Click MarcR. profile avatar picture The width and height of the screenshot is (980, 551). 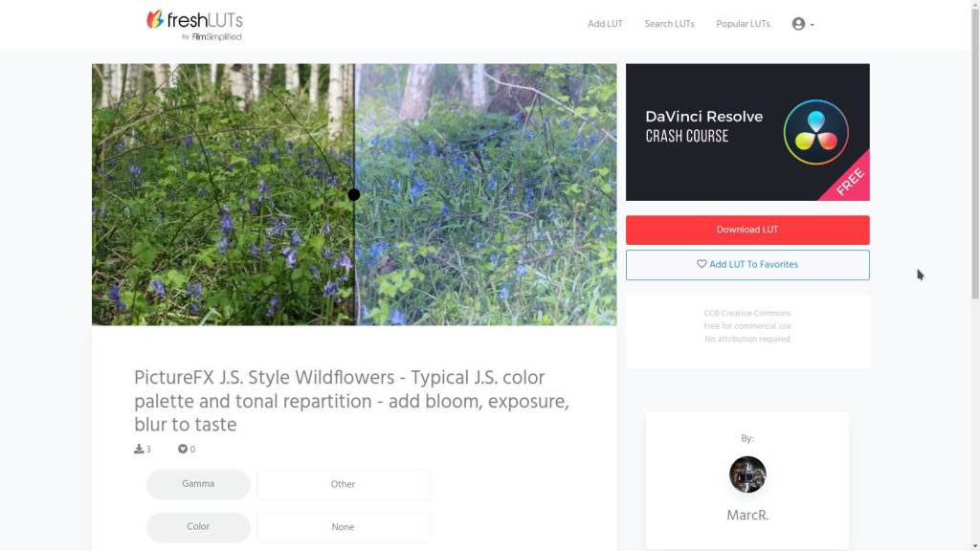coord(746,474)
